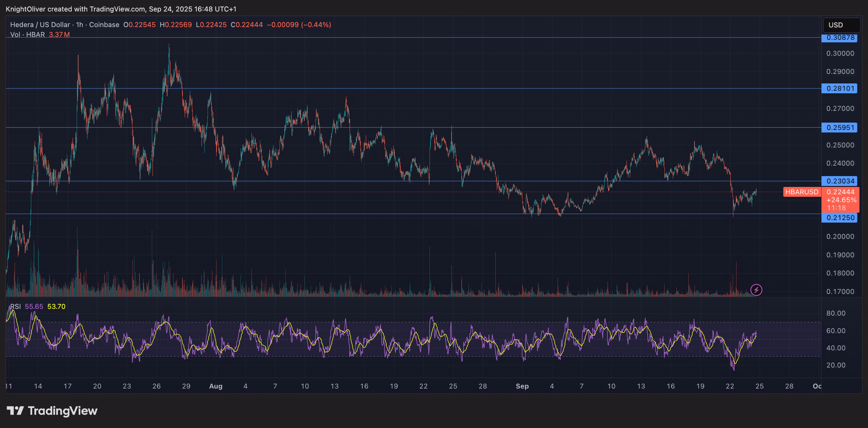Click the TradingView logo at bottom left
Viewport: 868px width, 428px height.
52,410
